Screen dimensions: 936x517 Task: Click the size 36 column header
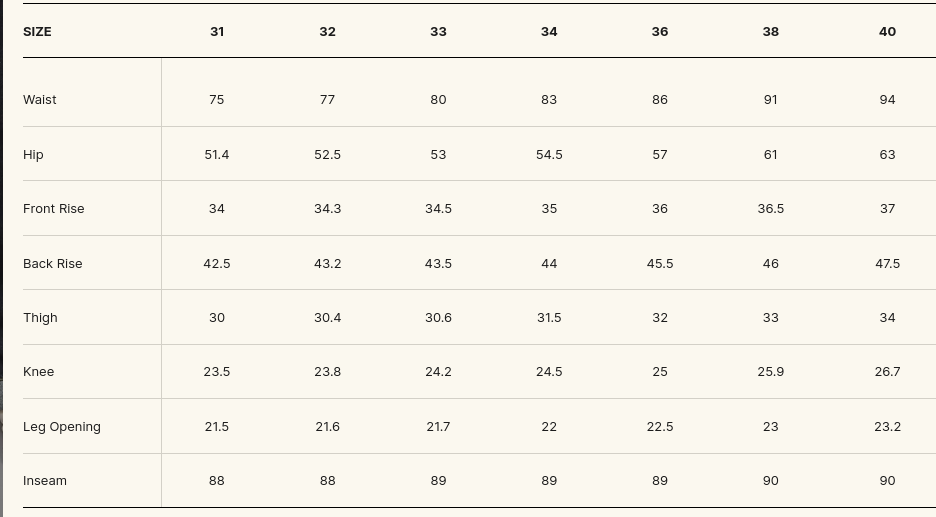[660, 32]
